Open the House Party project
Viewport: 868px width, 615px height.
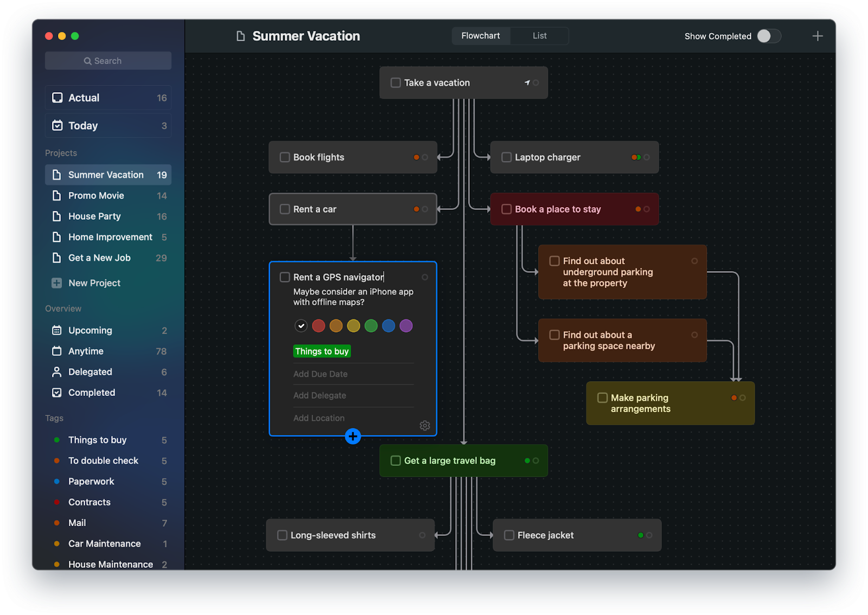point(94,216)
